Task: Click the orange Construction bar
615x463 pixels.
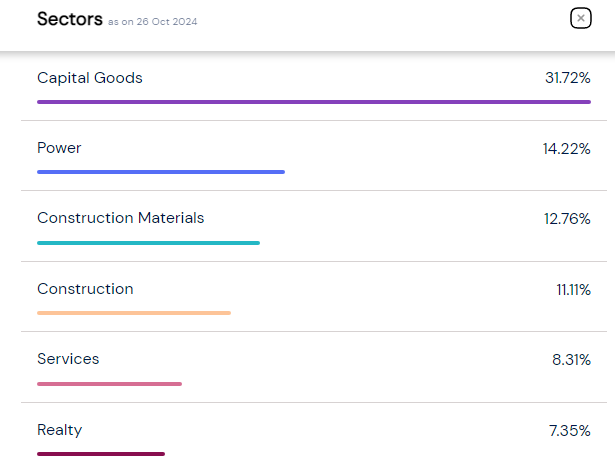Action: pos(134,313)
